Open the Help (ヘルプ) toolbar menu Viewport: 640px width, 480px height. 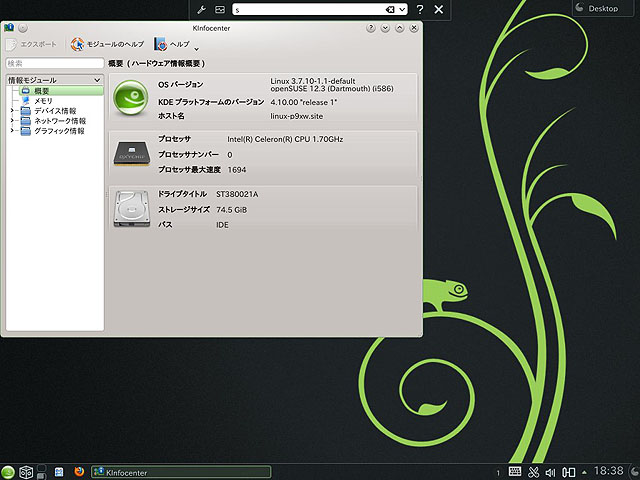(172, 44)
